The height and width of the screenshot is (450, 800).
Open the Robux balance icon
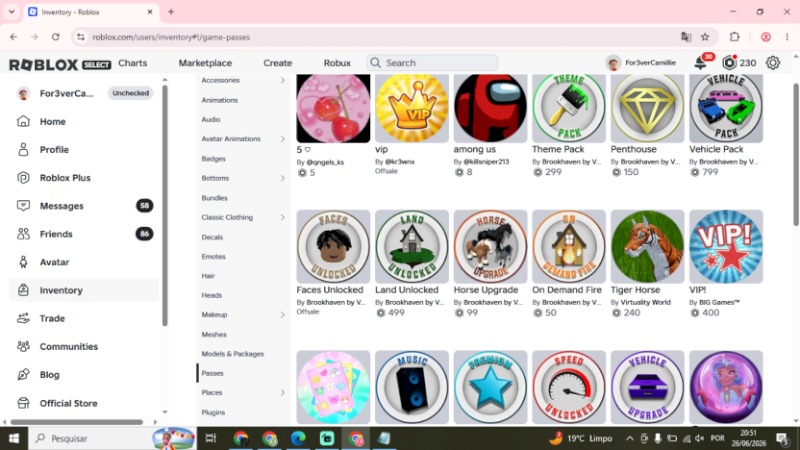coord(730,63)
